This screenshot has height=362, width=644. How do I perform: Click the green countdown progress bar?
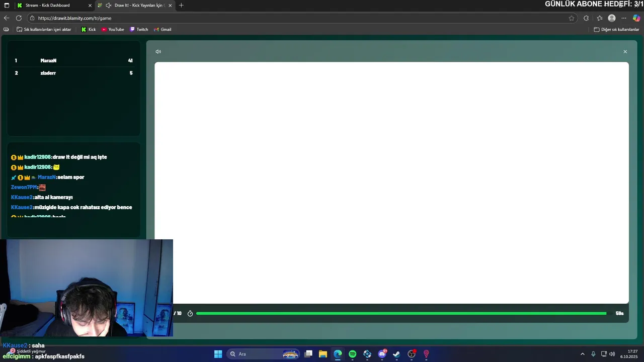[401, 313]
